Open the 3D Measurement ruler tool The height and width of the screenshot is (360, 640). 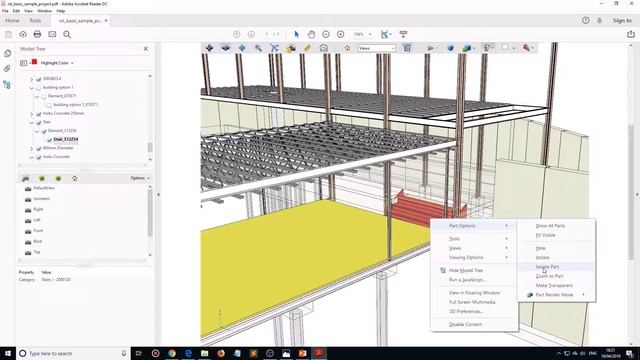(x=307, y=48)
